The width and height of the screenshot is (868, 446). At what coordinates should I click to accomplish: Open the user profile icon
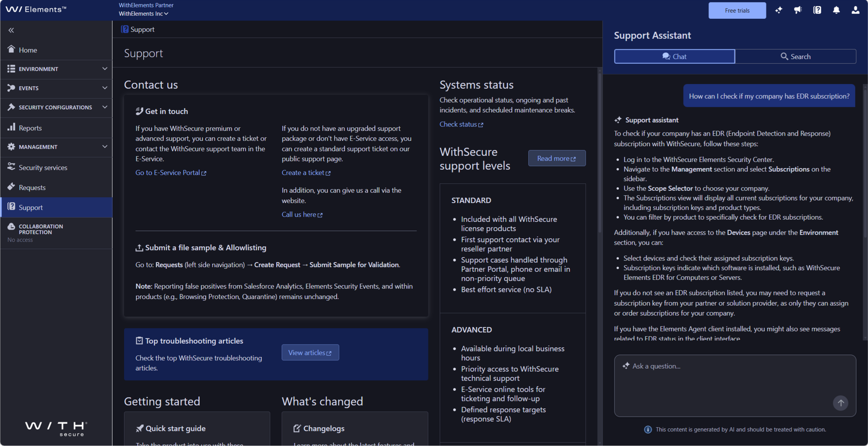pyautogui.click(x=855, y=10)
